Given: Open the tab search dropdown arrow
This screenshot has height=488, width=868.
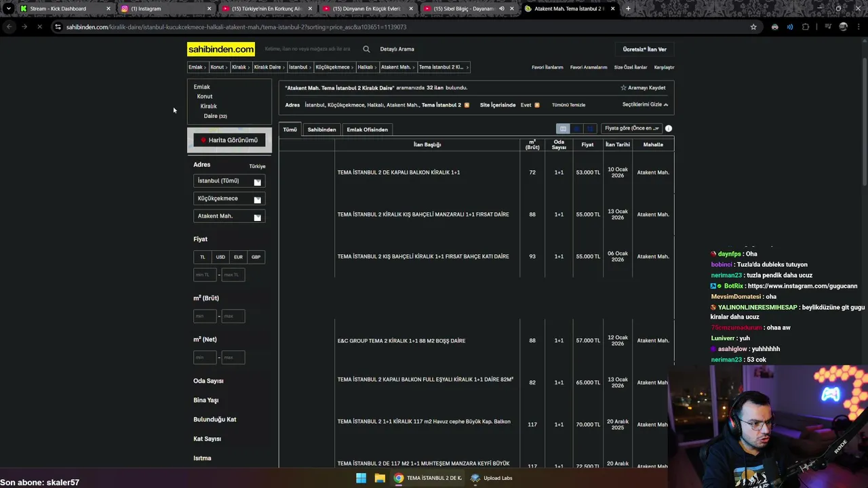Looking at the screenshot, I should (8, 9).
